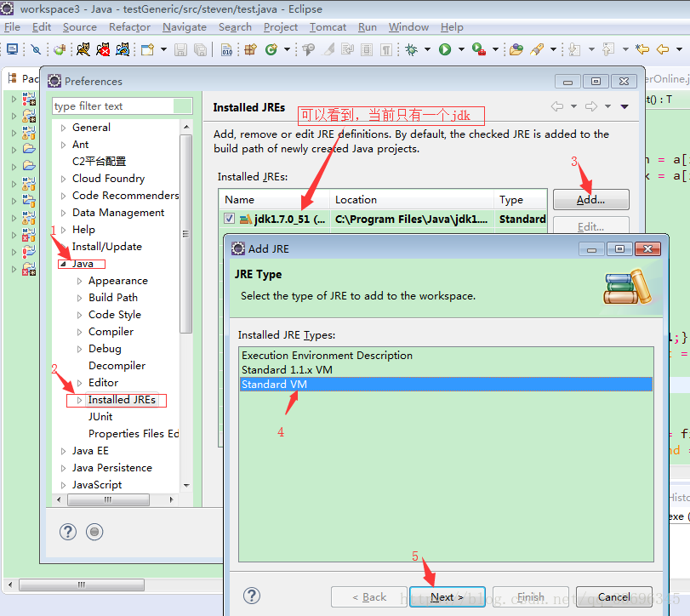The image size is (690, 616).
Task: Click Preferences forward history arrow
Action: point(591,106)
